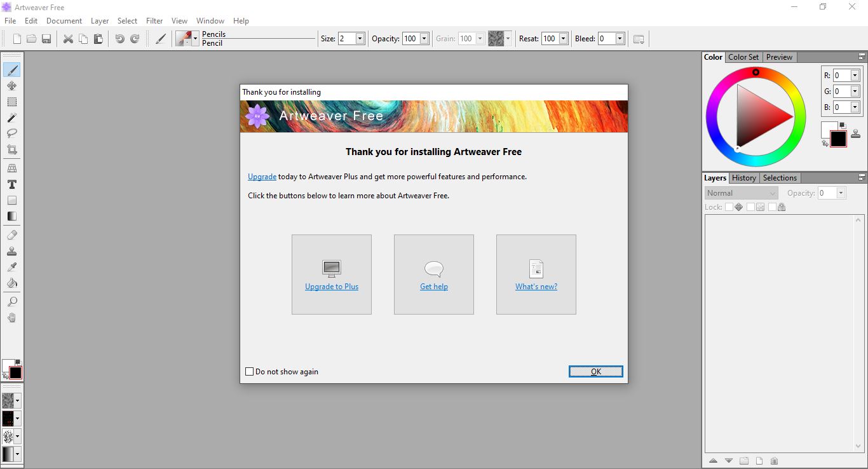
Task: Toggle the lock all checkbox beside padlock
Action: (772, 207)
